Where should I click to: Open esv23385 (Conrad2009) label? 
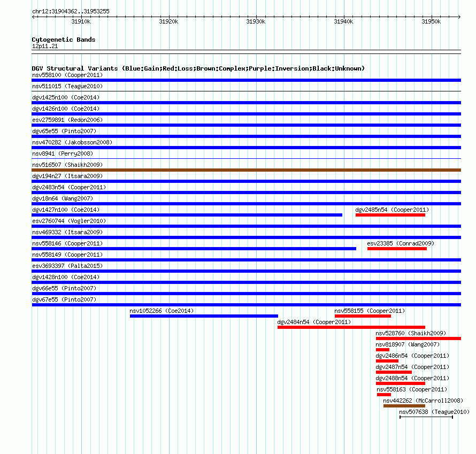401,243
